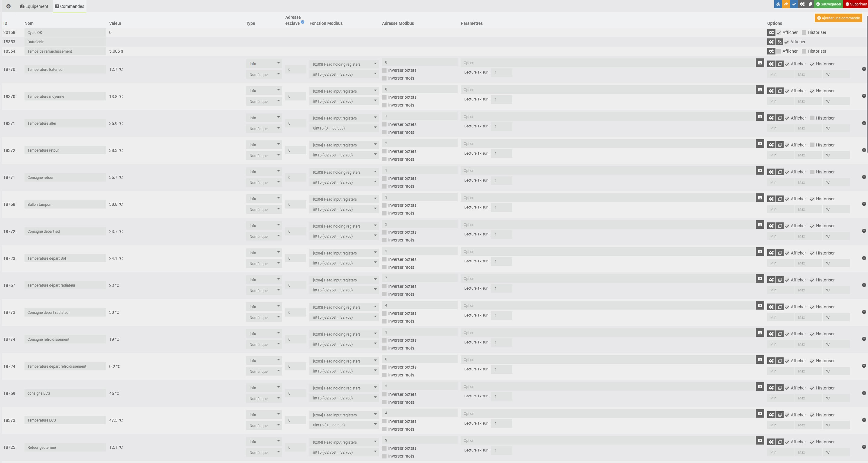Click the duplicate pages icon in top toolbar
868x463 pixels.
[810, 4]
